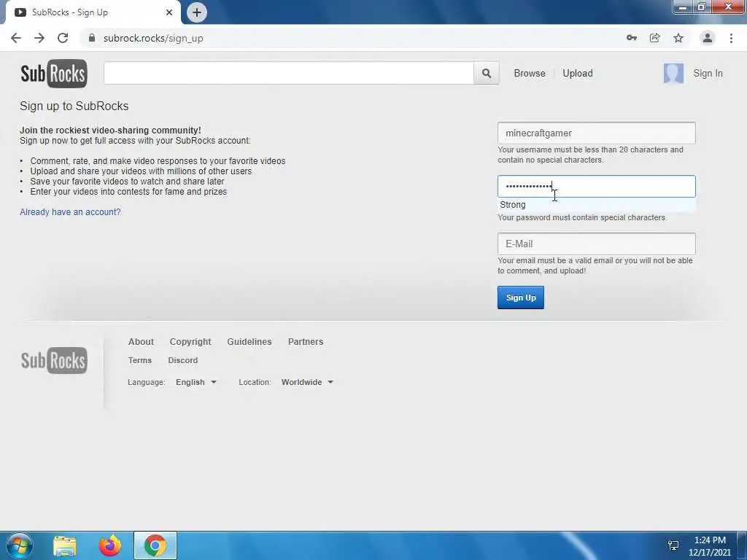Click the Sign up to SubRocks heading
This screenshot has width=747, height=560.
click(74, 106)
